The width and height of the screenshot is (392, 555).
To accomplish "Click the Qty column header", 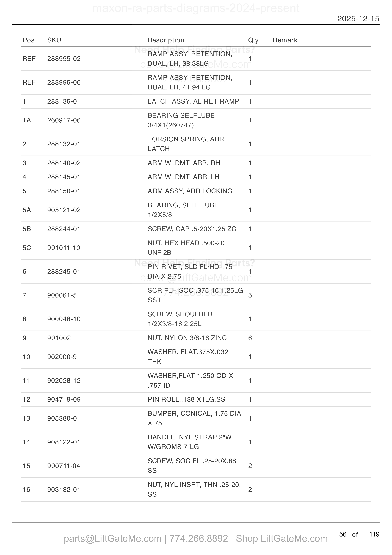I will tap(253, 40).
